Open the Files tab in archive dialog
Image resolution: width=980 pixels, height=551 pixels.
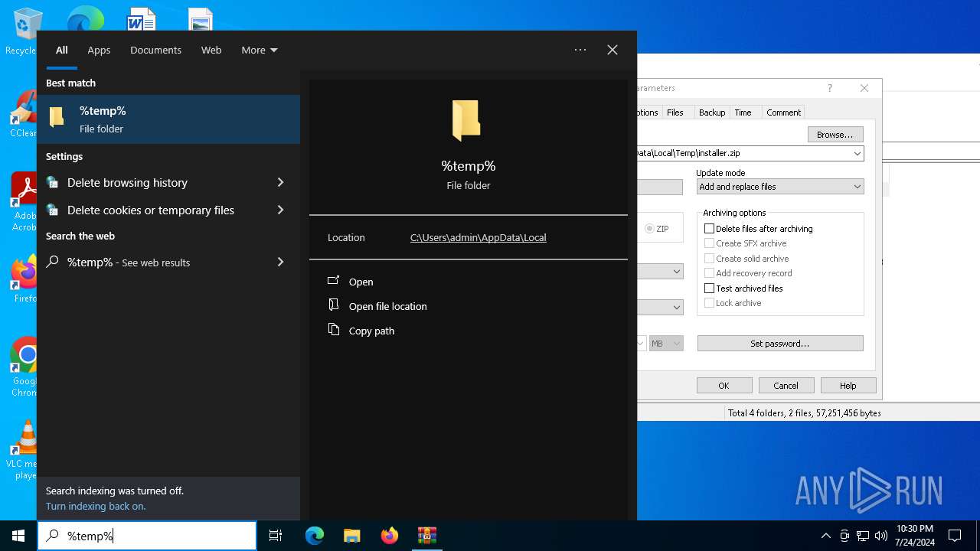click(x=675, y=112)
